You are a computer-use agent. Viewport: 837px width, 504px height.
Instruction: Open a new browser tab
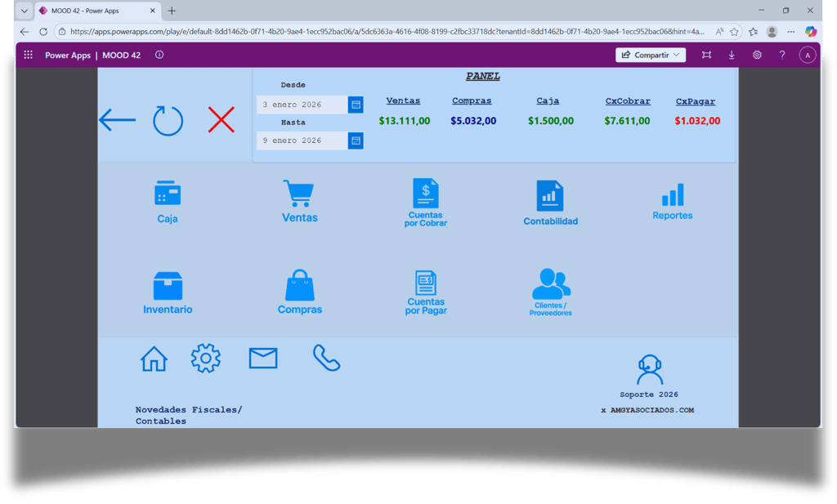[x=172, y=11]
